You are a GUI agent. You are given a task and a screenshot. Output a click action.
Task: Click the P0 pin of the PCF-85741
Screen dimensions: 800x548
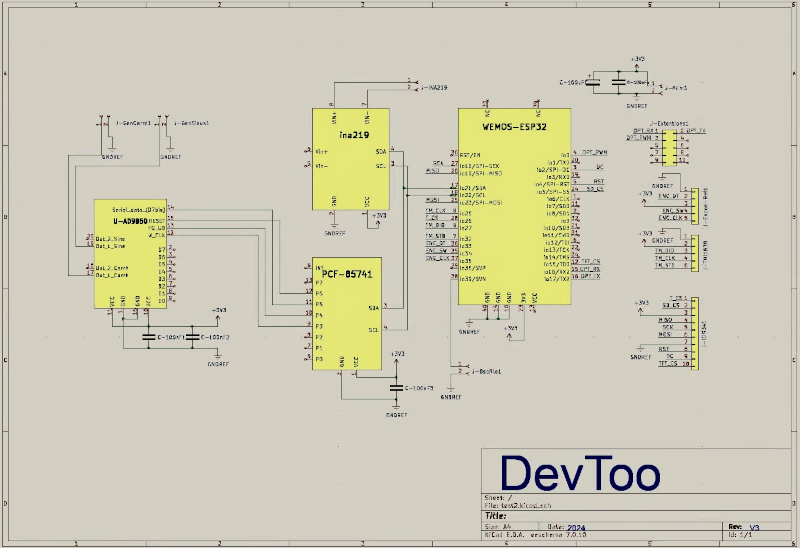tap(319, 359)
